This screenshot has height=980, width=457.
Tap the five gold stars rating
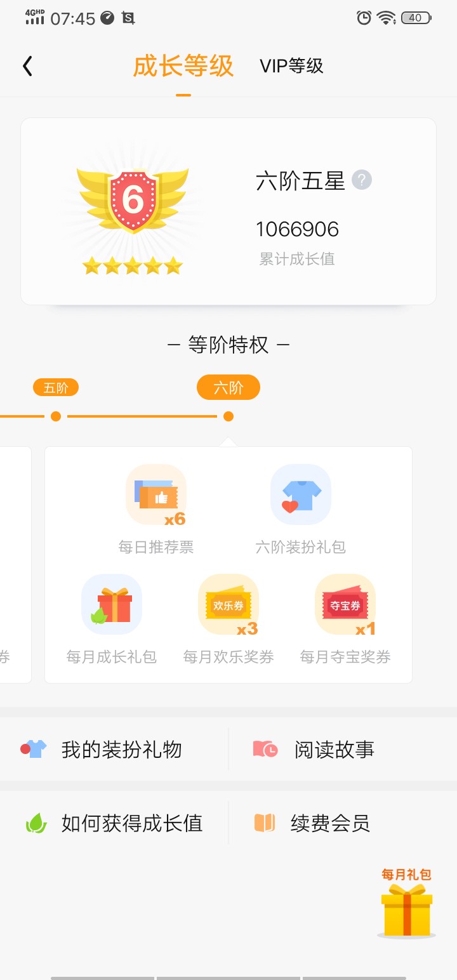pos(133,266)
